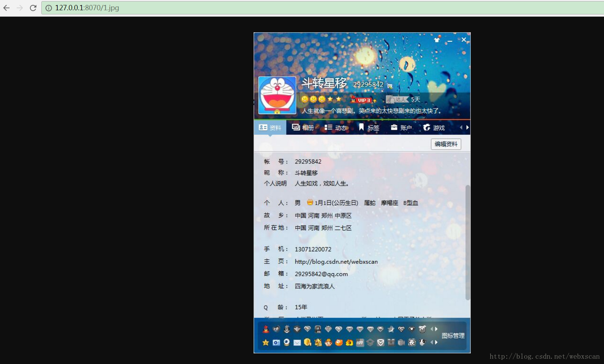
Task: Click the black-and-white cow icon
Action: pos(423,342)
